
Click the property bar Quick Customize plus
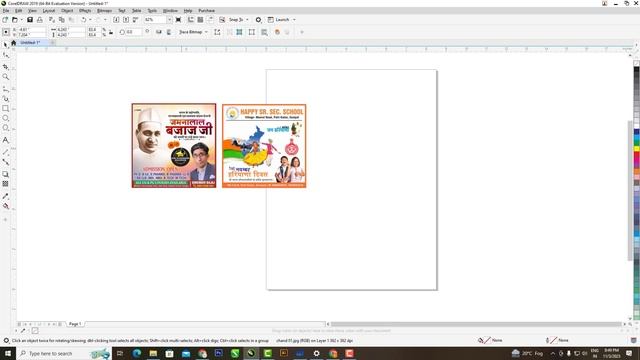[x=302, y=32]
